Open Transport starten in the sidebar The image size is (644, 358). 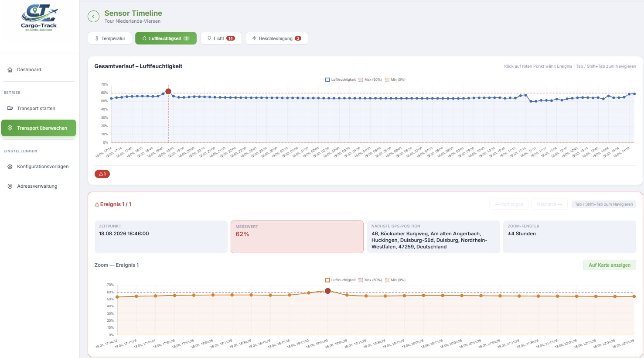38,108
